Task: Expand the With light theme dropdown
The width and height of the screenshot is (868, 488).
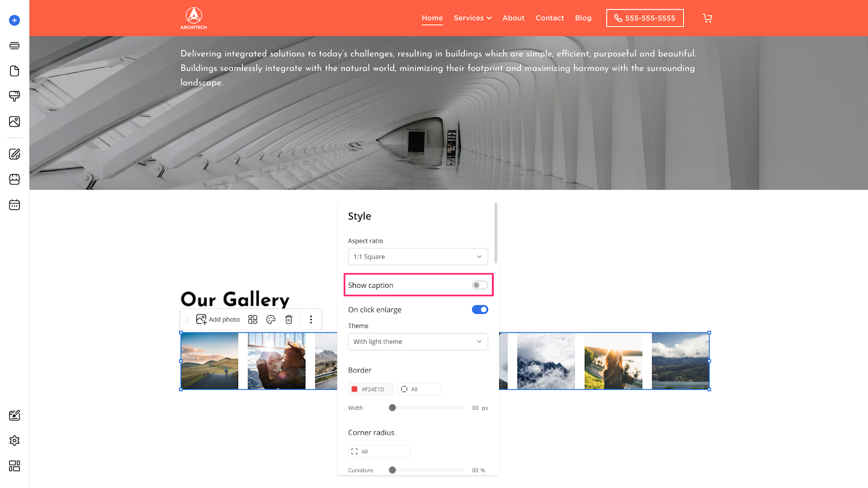Action: pos(418,342)
